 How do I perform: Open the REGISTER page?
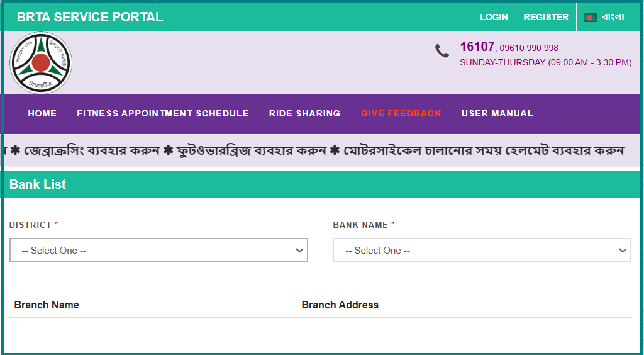546,17
